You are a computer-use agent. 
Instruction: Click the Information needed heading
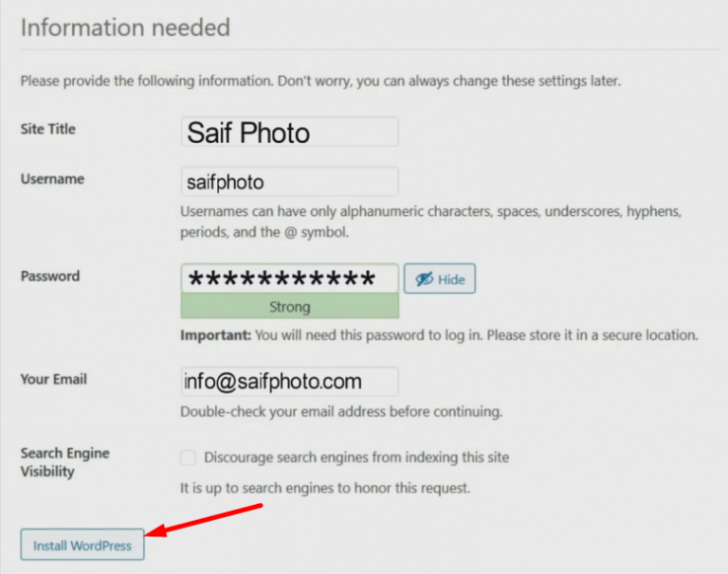(125, 27)
